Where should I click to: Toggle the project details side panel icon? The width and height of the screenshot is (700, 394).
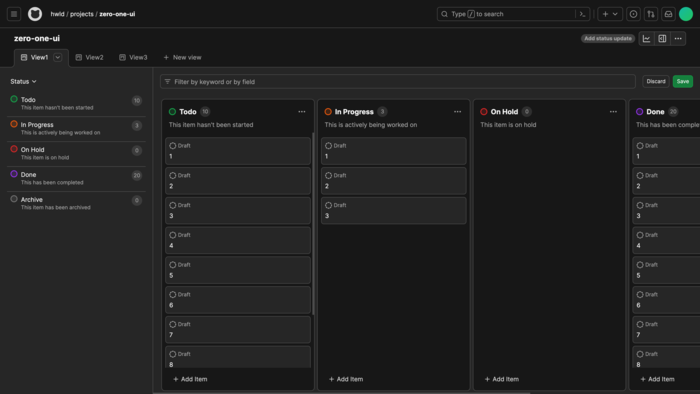(662, 38)
